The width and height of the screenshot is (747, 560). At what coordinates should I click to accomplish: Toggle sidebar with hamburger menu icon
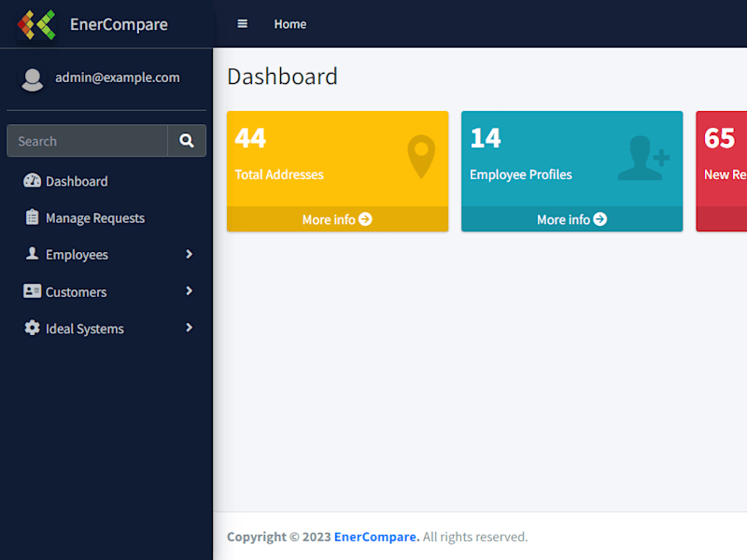[x=242, y=24]
